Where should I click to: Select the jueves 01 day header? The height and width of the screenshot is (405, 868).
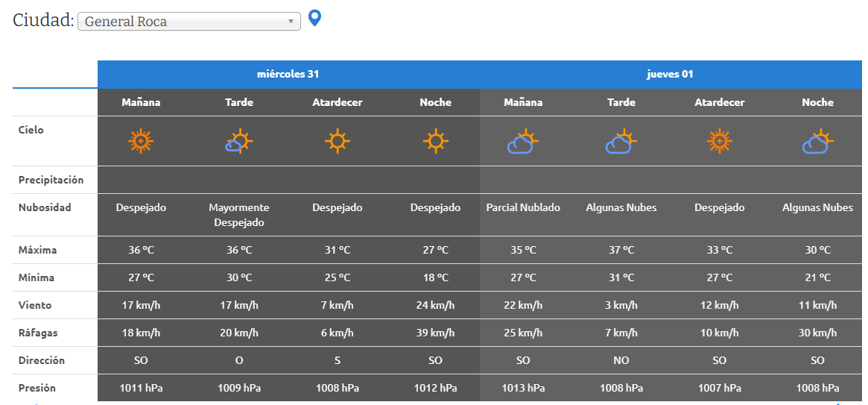coord(671,75)
